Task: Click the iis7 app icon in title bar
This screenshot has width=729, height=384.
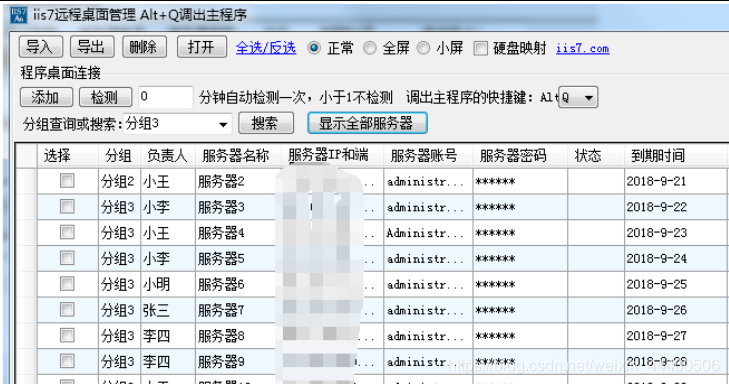Action: (19, 15)
